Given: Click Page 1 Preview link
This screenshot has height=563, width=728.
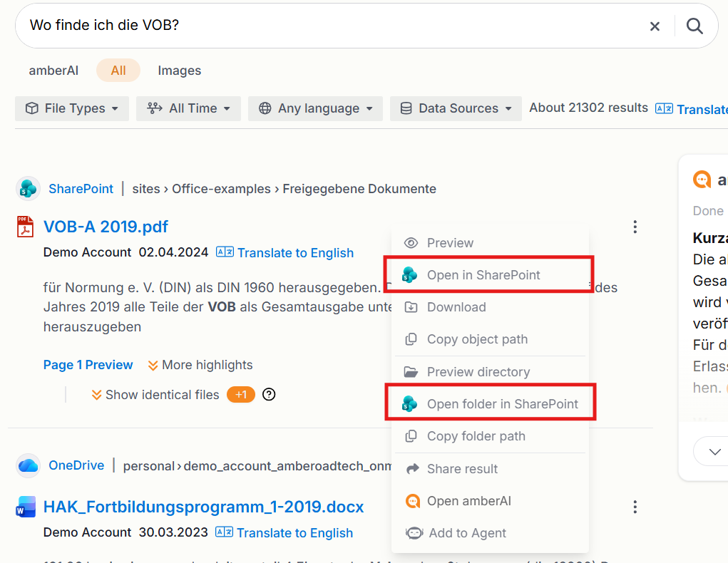Looking at the screenshot, I should pos(88,365).
